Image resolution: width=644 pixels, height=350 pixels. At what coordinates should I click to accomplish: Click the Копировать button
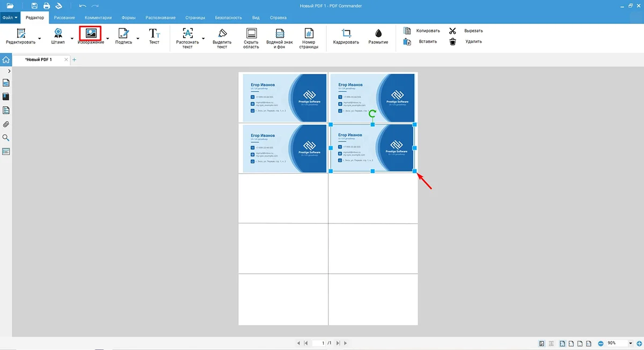pyautogui.click(x=422, y=31)
